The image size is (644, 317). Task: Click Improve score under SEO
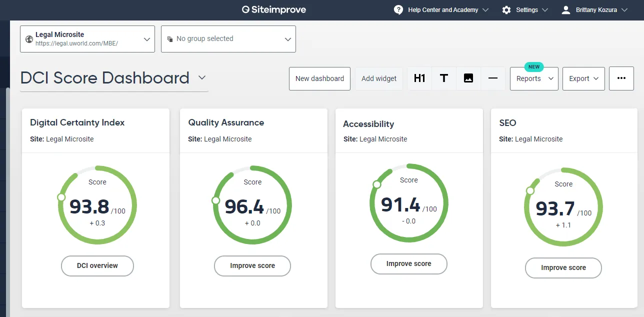(563, 267)
